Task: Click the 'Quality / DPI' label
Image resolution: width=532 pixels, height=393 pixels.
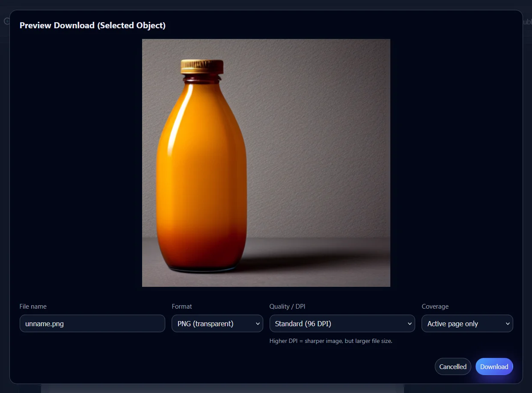Action: (x=287, y=307)
